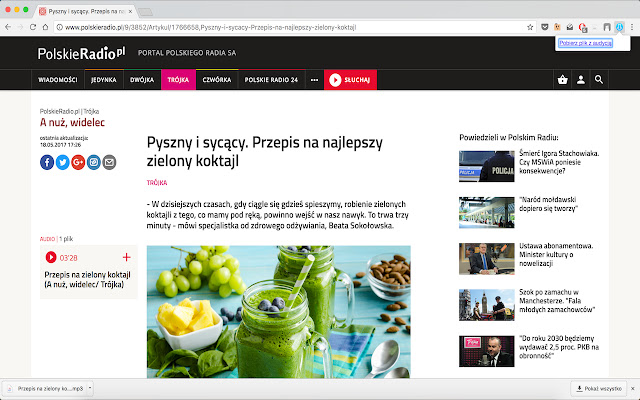Open the A nuż, widelec programme link
640x400 pixels.
[72, 122]
